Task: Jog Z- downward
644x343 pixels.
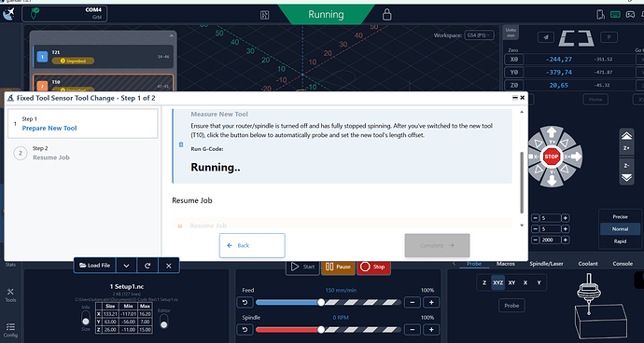Action: click(626, 172)
